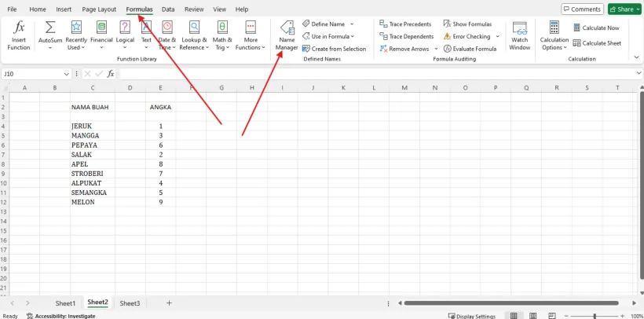Viewport: 644px width, 319px height.
Task: Expand the Define Name dropdown arrow
Action: pos(352,24)
